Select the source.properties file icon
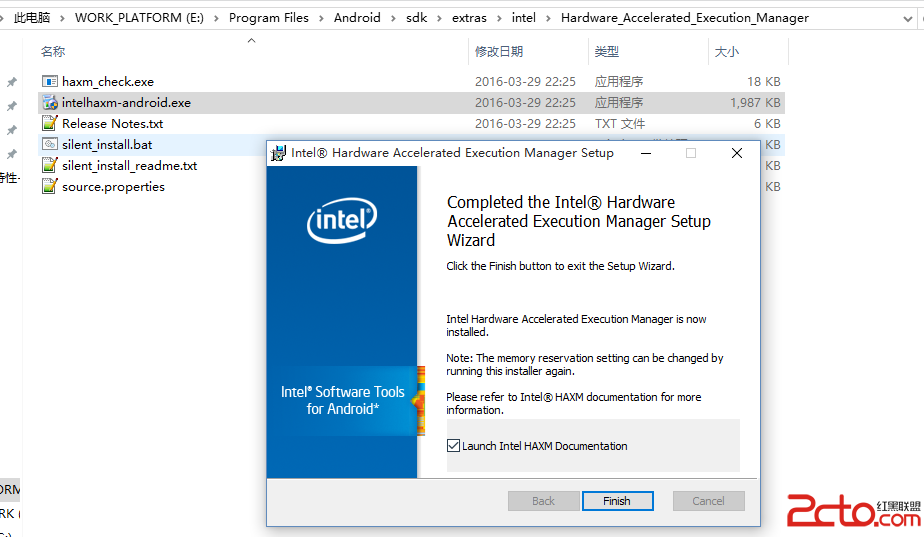Viewport: 924px width, 537px height. click(50, 186)
